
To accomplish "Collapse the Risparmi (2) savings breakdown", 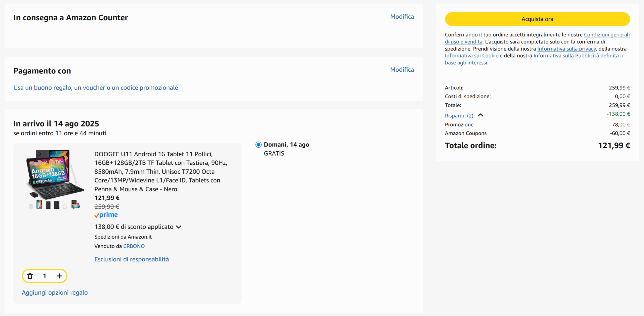I will point(480,115).
